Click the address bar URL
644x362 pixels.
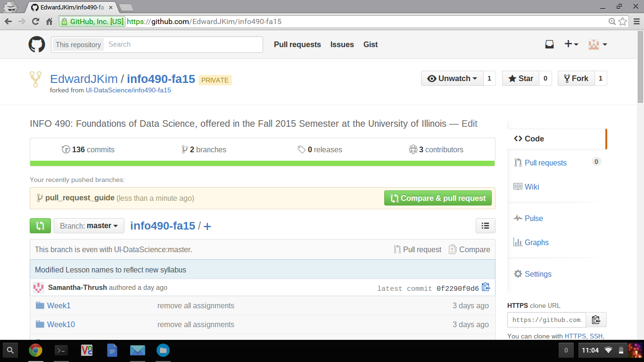(204, 21)
